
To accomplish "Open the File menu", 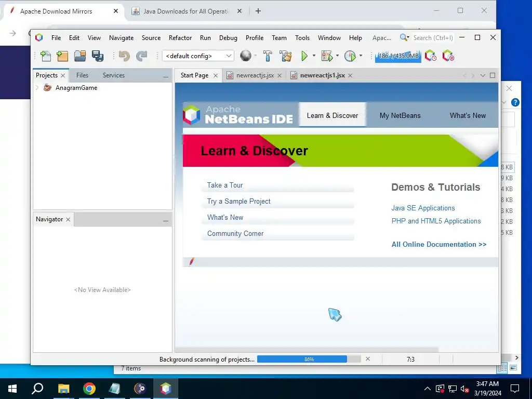I will 56,37.
